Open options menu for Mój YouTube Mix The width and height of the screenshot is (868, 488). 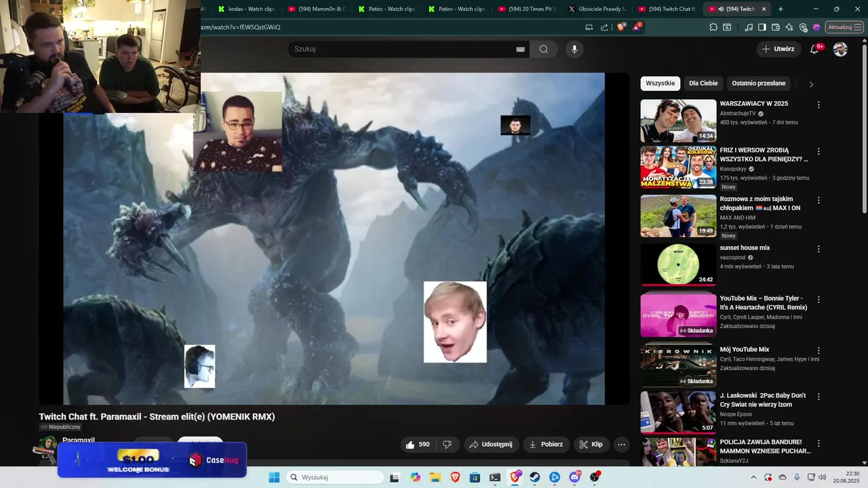click(818, 351)
